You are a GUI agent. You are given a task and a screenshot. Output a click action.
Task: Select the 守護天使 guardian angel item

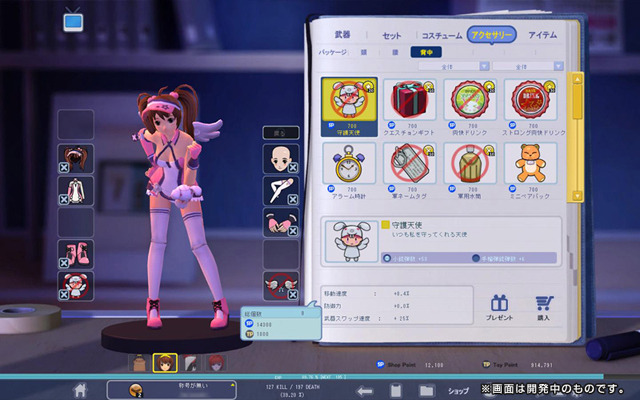[349, 107]
